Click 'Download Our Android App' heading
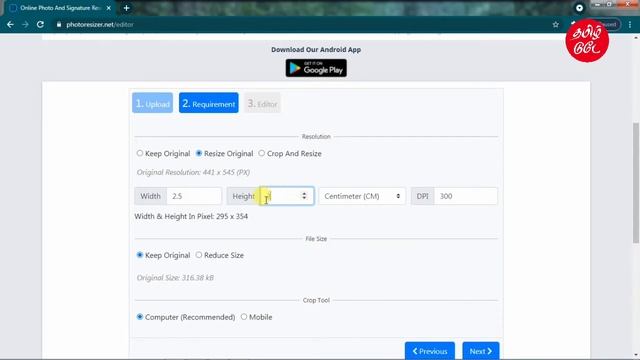This screenshot has width=640, height=360. click(x=316, y=50)
